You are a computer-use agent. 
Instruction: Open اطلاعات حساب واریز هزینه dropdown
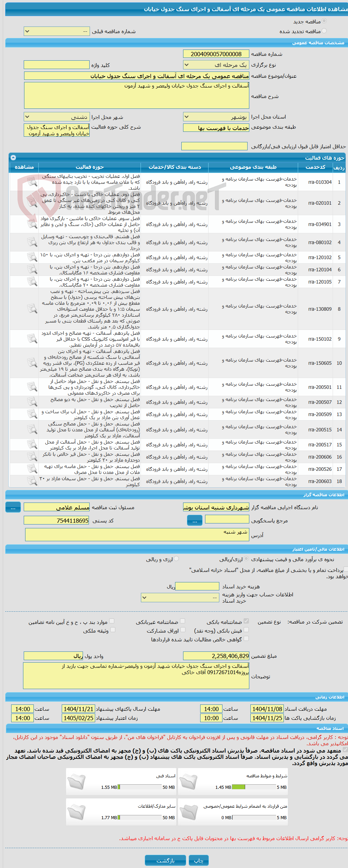tap(180, 598)
